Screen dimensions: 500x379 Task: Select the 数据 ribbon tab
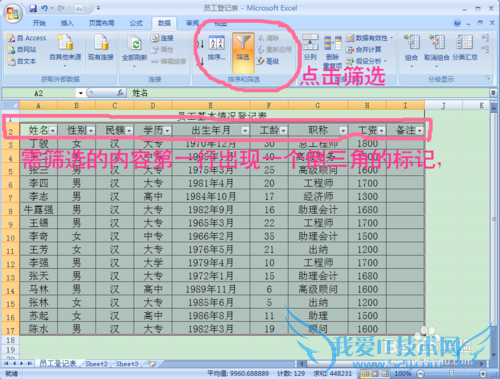pyautogui.click(x=164, y=23)
